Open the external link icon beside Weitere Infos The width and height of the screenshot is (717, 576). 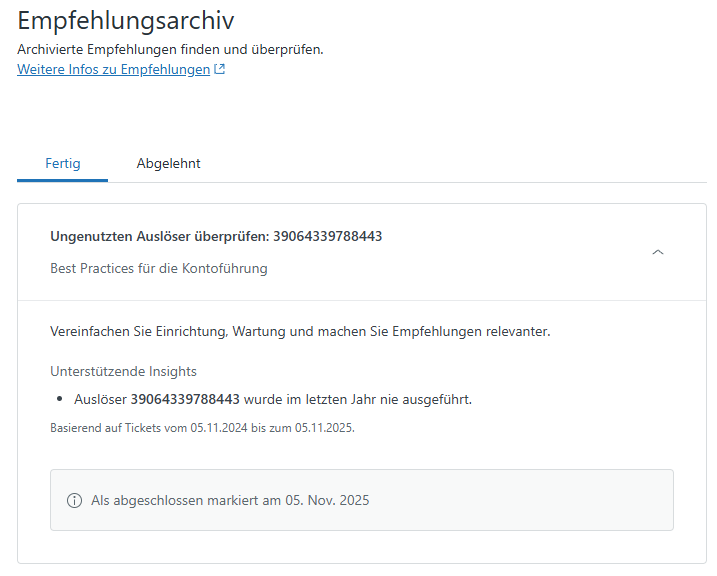point(219,69)
